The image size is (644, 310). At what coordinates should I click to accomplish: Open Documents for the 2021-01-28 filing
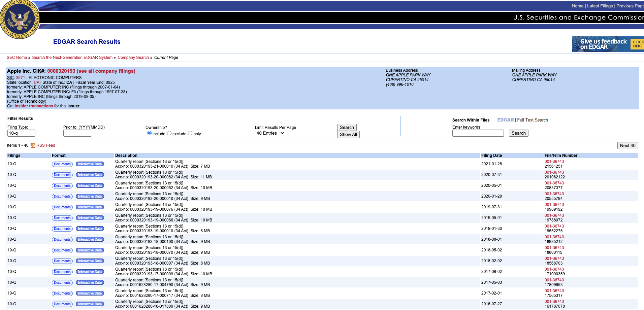coord(62,164)
